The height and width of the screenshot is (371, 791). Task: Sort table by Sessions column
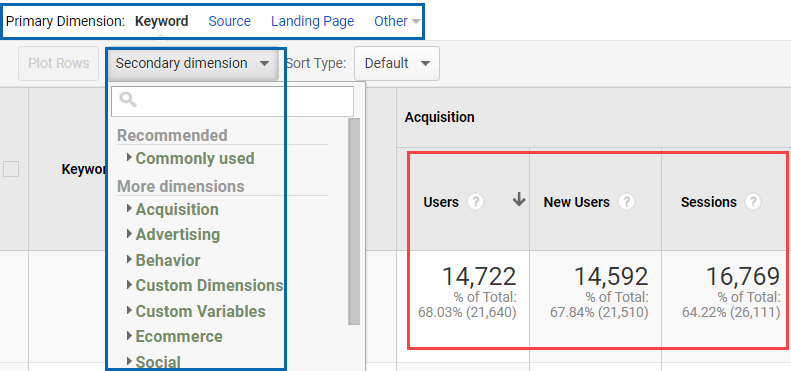(708, 202)
